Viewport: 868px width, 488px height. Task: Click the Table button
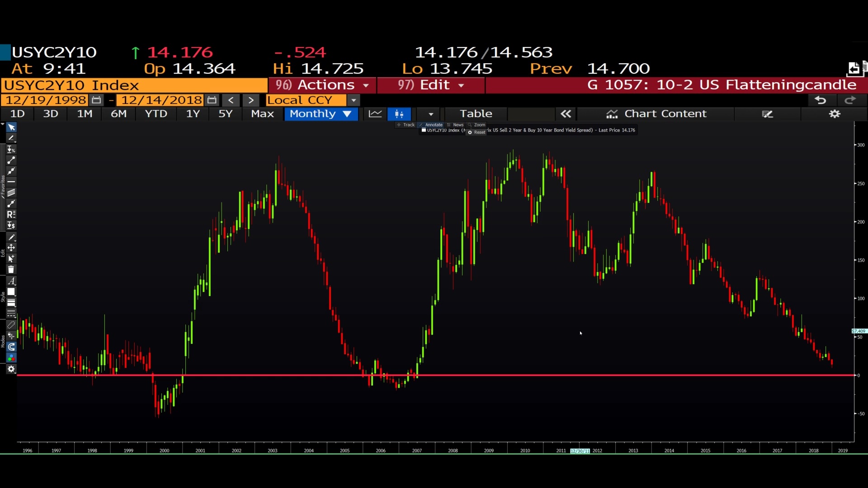tap(476, 114)
